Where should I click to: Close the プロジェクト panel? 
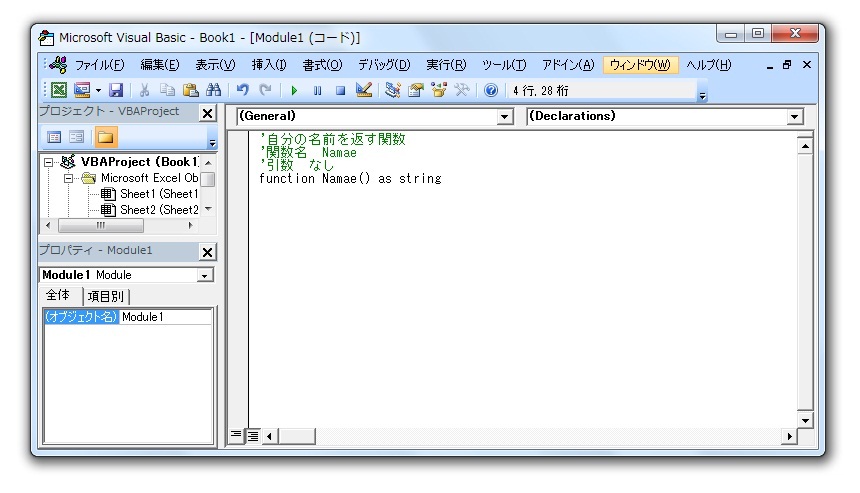(x=207, y=114)
